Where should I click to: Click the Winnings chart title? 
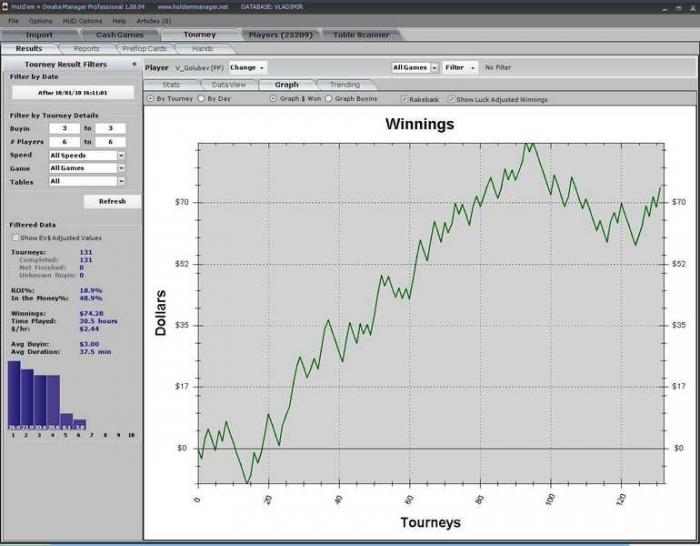[x=420, y=124]
